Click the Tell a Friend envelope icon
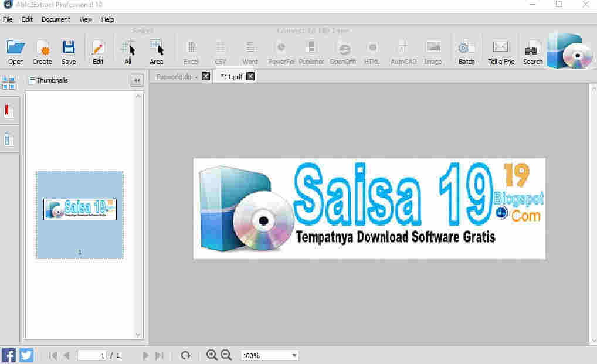 (500, 47)
